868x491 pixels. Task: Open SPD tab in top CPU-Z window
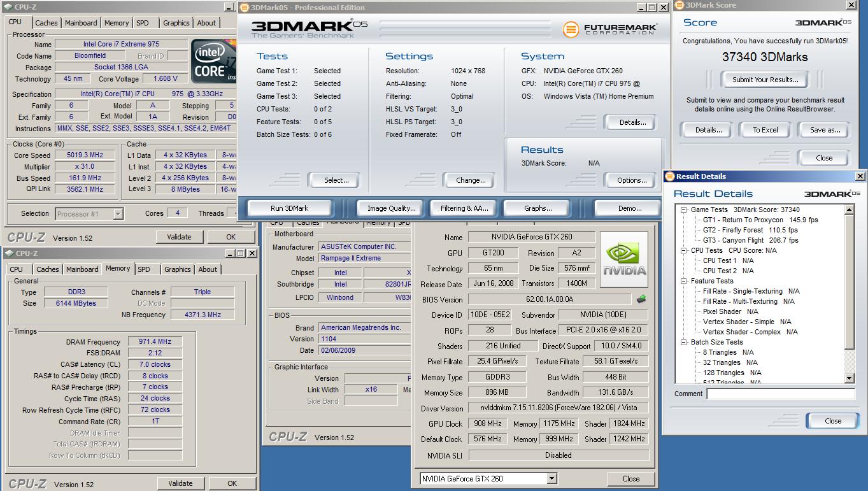coord(143,23)
